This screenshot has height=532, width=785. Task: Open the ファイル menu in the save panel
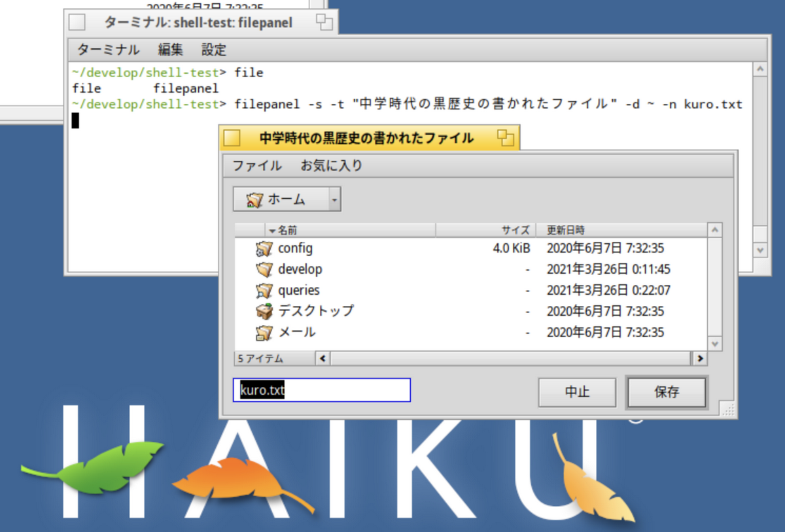click(257, 166)
